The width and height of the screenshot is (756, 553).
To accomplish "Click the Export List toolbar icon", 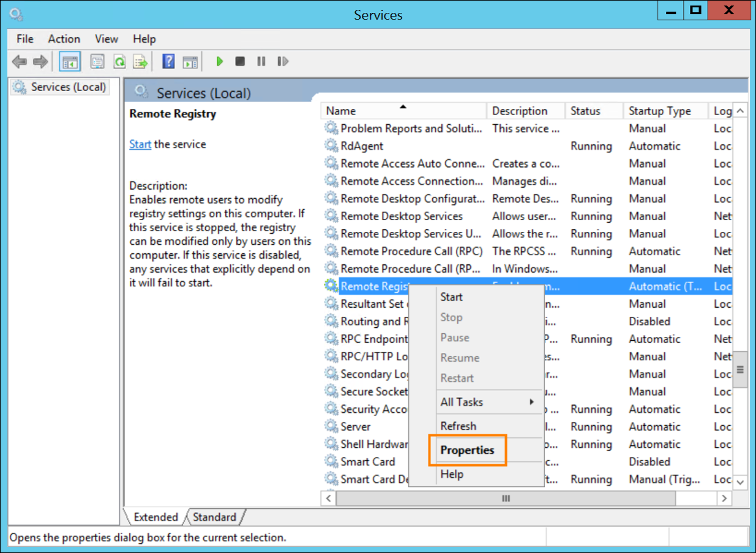I will pos(141,61).
